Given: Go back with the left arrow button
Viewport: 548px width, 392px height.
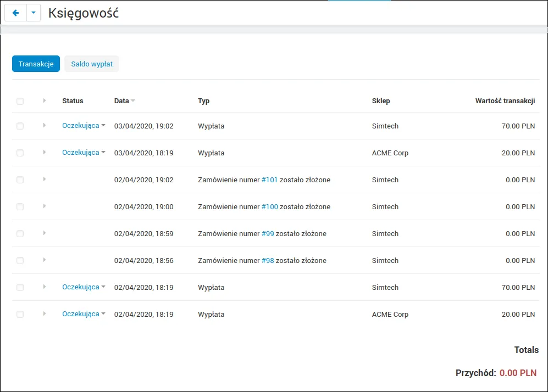Looking at the screenshot, I should (15, 13).
